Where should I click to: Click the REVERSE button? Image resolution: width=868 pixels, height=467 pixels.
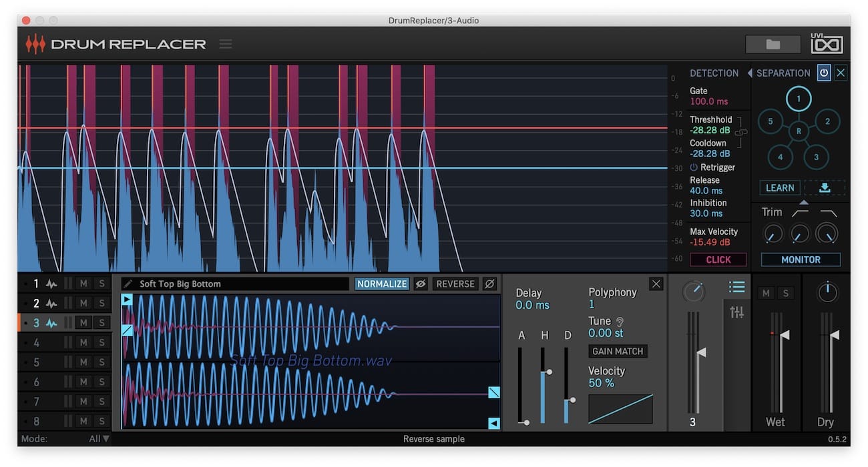pos(455,284)
